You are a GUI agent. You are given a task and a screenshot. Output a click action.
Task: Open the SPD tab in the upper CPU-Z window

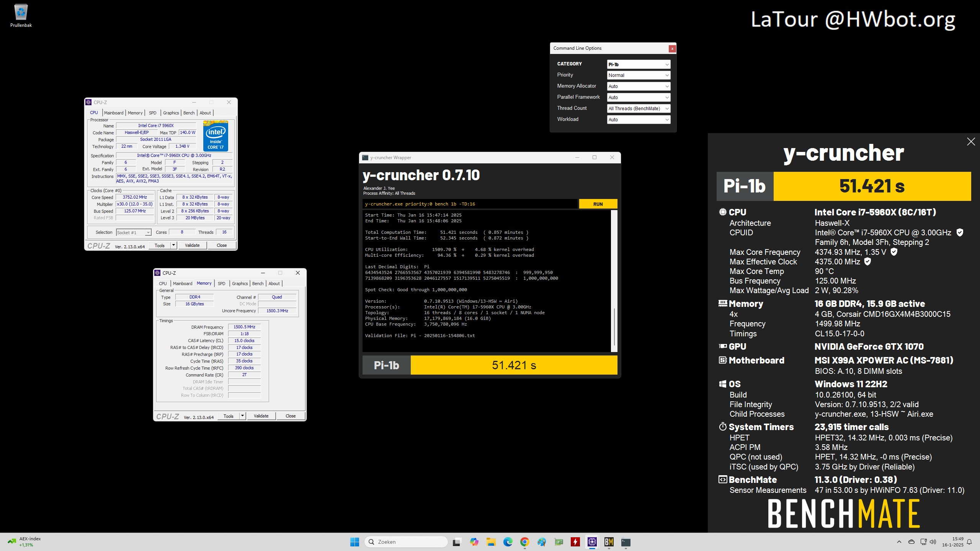(153, 113)
